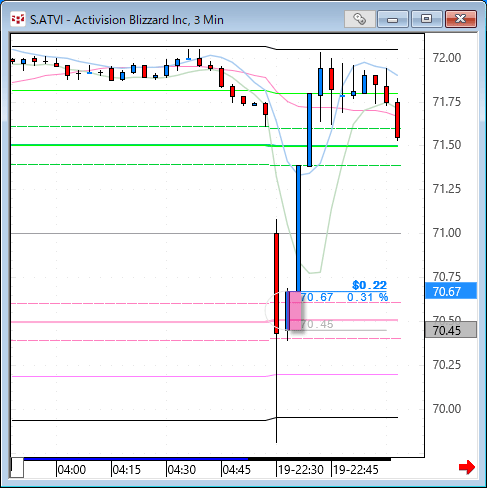
Task: Click the 71.00 price axis label
Action: (x=447, y=233)
